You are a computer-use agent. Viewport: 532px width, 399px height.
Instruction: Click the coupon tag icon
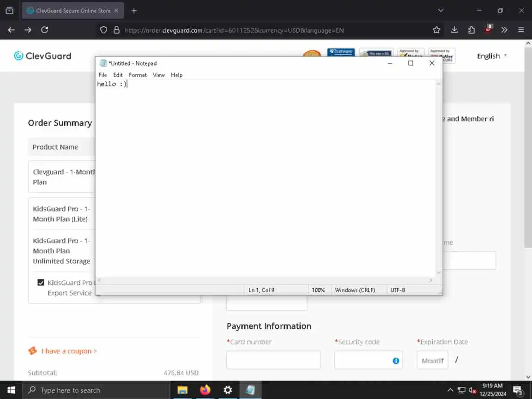(33, 351)
